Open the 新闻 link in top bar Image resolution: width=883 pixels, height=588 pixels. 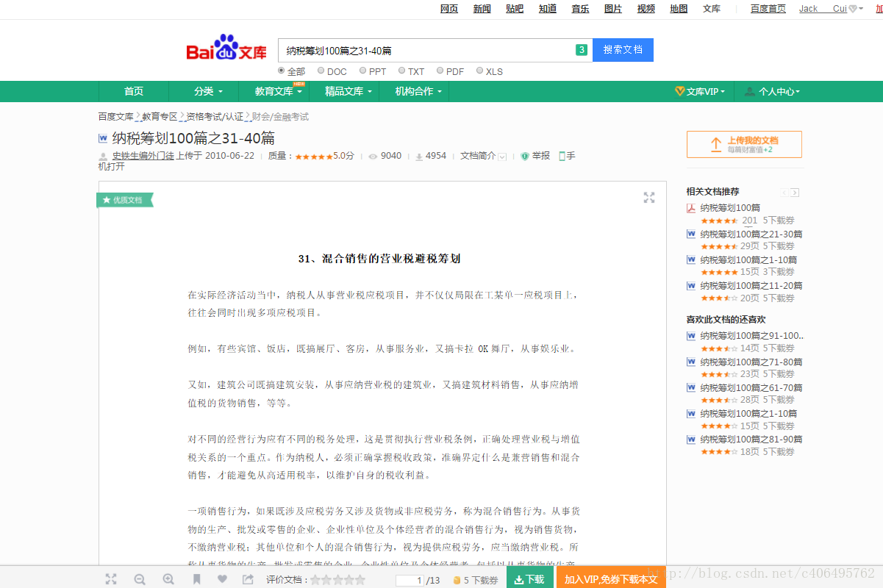(482, 9)
